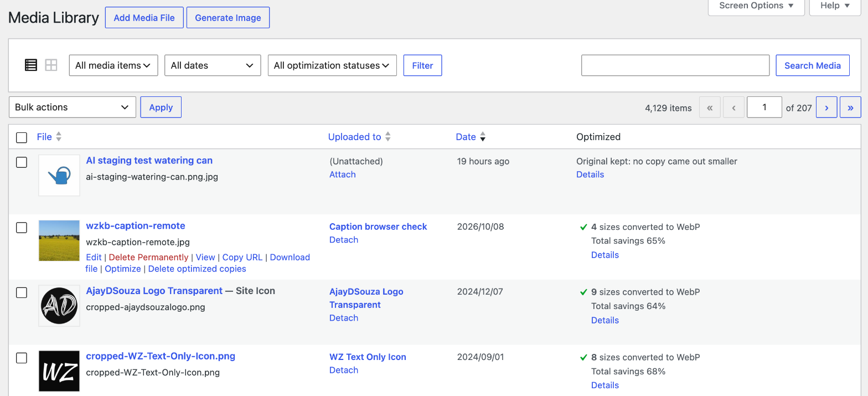
Task: Download file for wzkb-caption-remote
Action: [290, 257]
